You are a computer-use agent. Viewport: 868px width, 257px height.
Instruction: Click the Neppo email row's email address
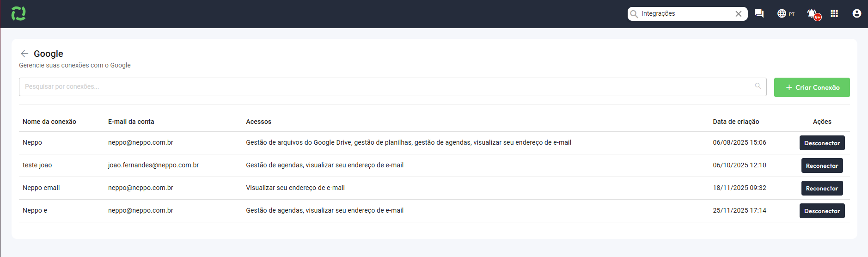pos(141,188)
